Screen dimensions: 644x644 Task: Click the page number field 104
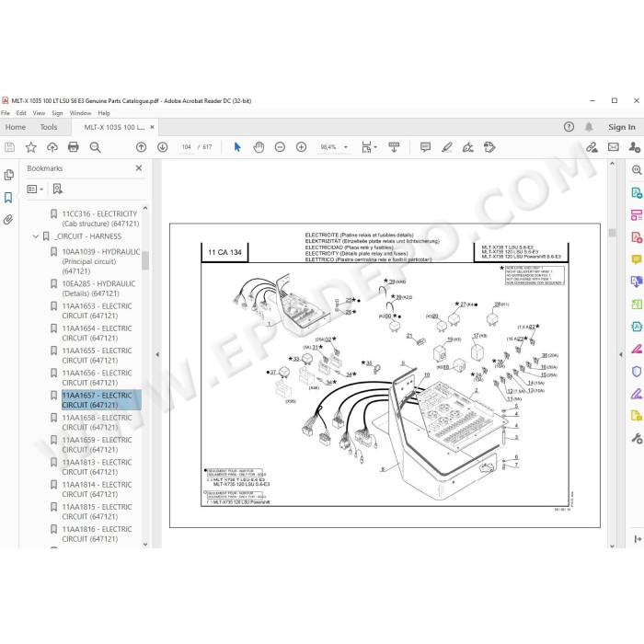pyautogui.click(x=187, y=147)
